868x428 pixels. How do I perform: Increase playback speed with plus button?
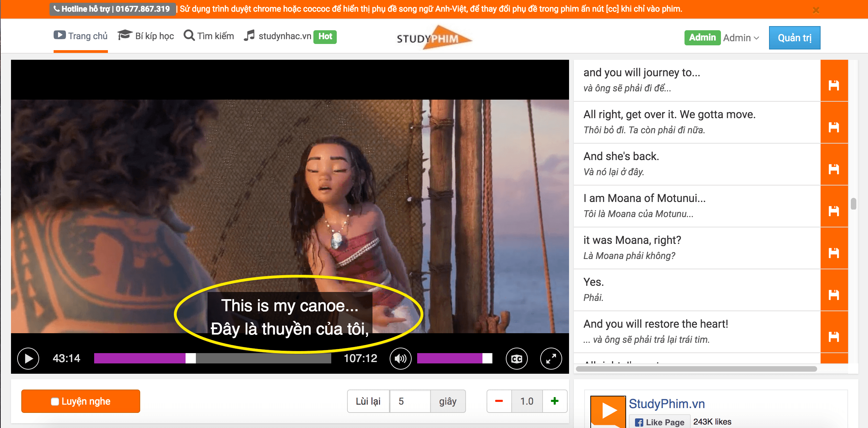pos(555,401)
